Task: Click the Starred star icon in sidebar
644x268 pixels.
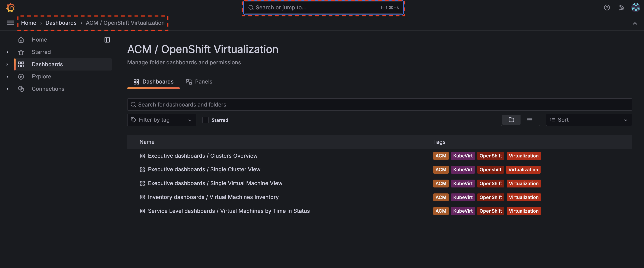Action: (21, 52)
